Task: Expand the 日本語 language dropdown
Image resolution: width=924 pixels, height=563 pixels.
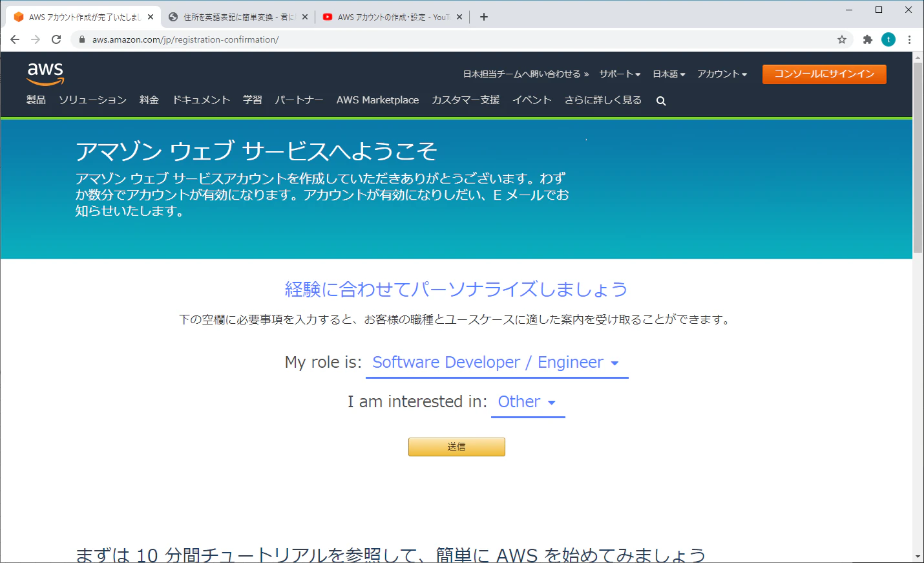Action: point(669,74)
